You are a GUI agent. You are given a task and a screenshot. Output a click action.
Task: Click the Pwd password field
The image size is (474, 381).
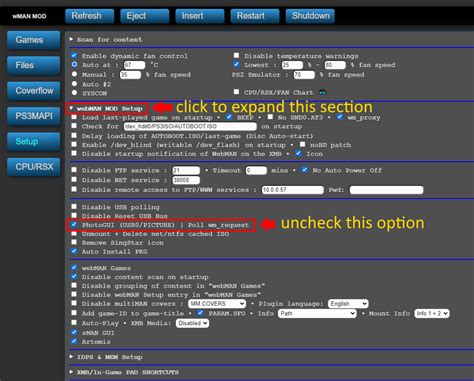[x=386, y=190]
